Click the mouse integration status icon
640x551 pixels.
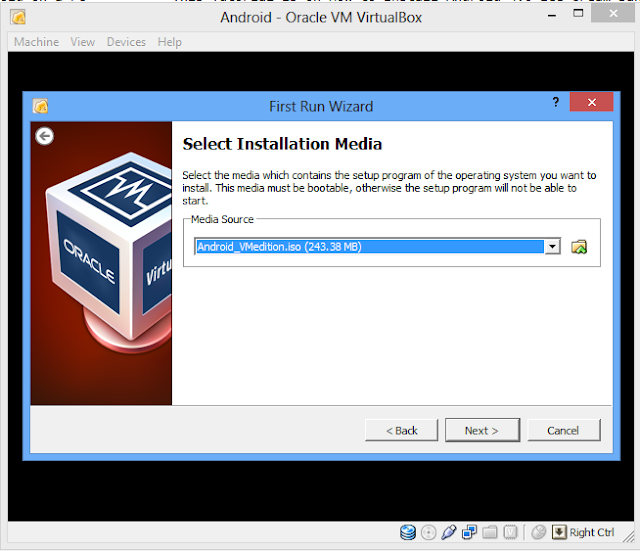(538, 532)
